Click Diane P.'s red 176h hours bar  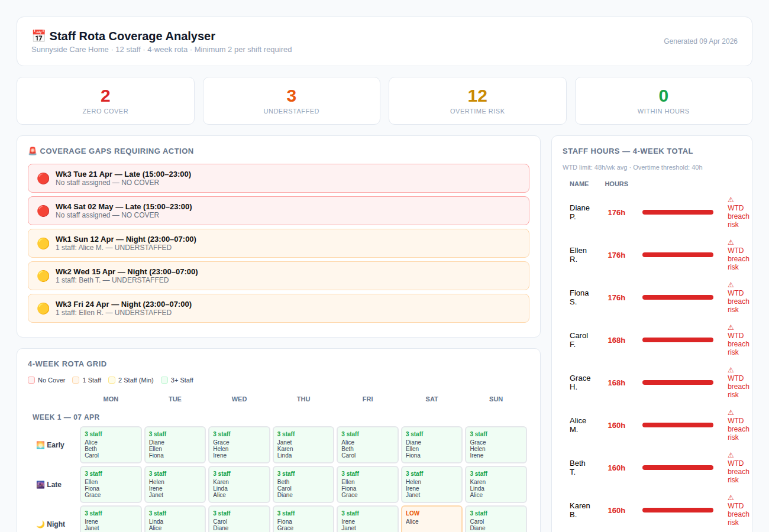(677, 212)
